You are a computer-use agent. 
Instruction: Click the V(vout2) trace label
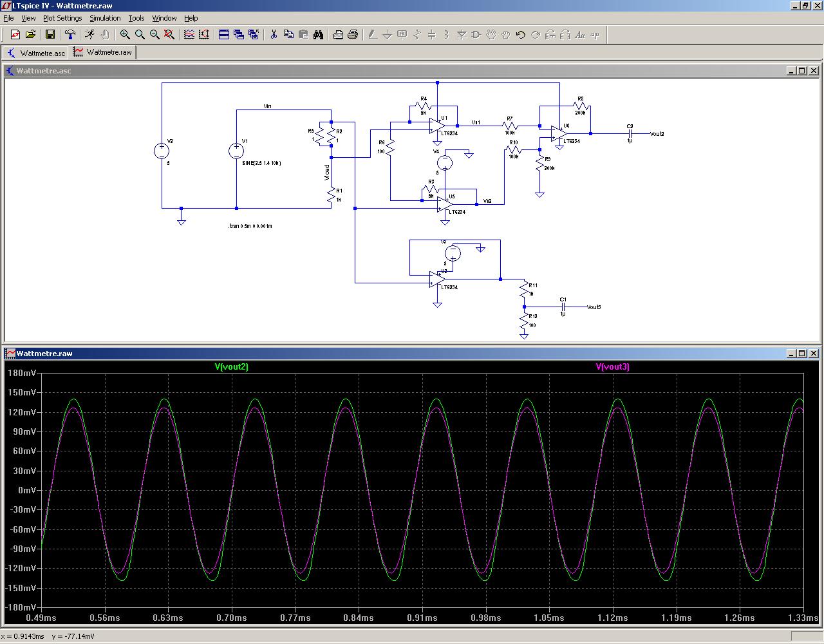pyautogui.click(x=231, y=366)
